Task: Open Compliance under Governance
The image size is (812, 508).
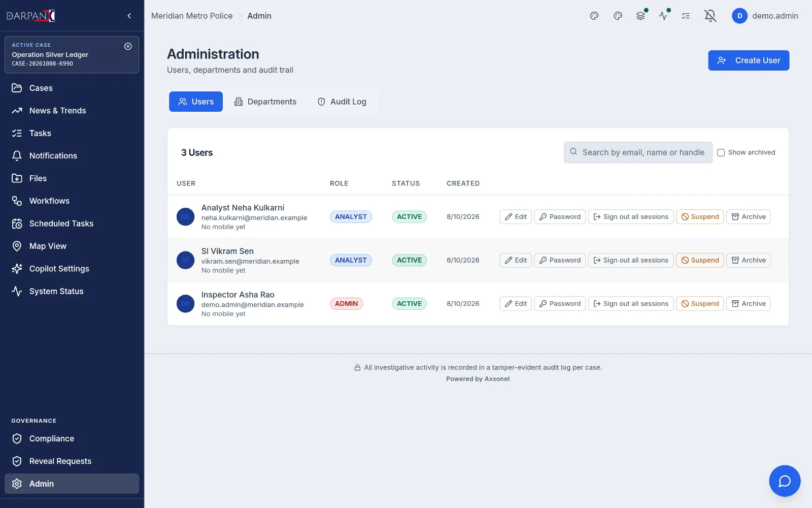Action: coord(72,439)
